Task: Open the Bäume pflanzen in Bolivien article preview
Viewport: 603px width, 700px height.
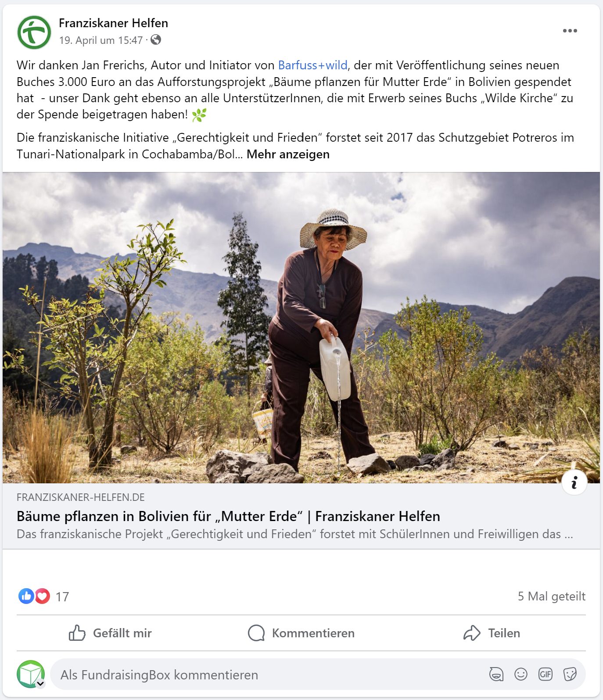Action: [301, 516]
